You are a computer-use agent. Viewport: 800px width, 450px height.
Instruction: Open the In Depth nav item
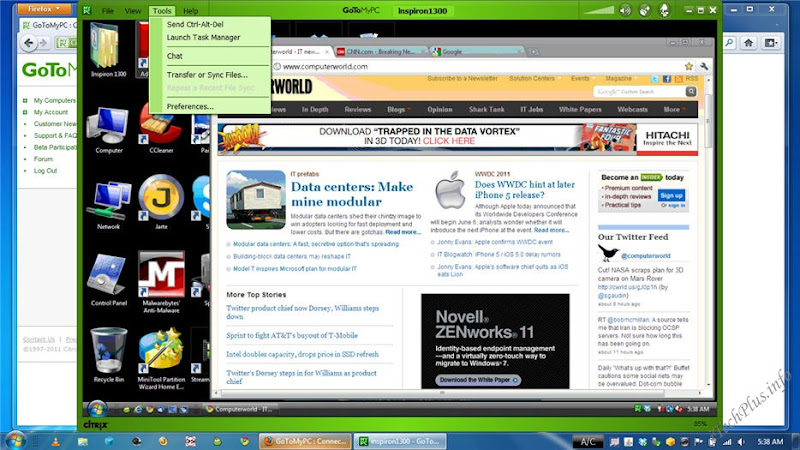315,109
